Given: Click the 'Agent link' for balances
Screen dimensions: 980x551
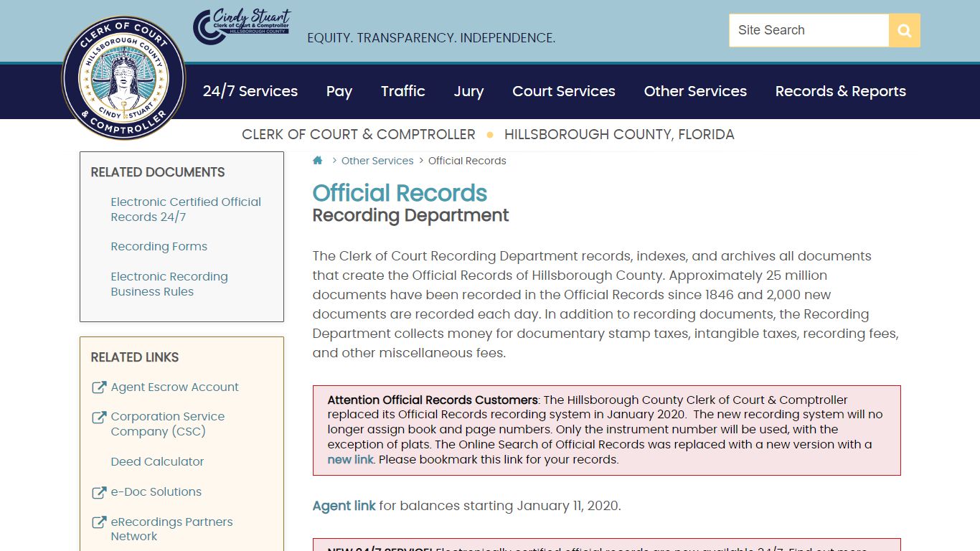Looking at the screenshot, I should point(344,506).
